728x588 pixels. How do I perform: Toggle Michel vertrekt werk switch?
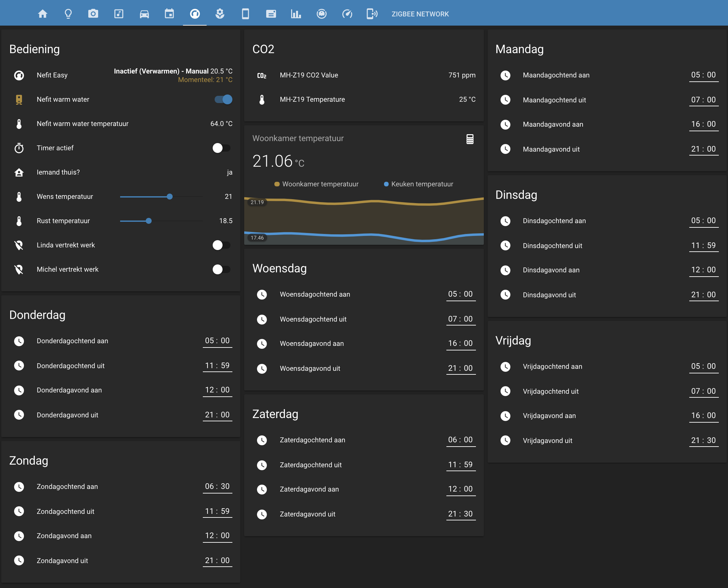(221, 269)
